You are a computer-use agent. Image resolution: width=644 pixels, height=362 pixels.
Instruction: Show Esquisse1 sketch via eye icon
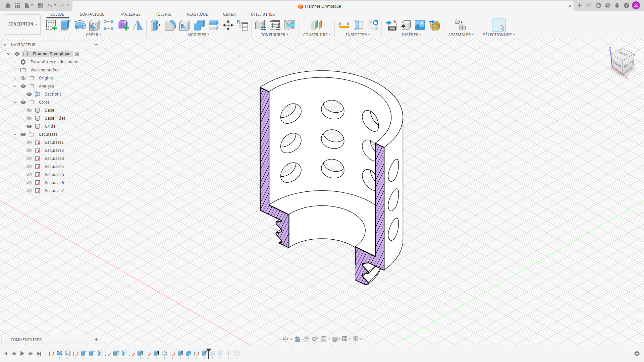pyautogui.click(x=29, y=142)
